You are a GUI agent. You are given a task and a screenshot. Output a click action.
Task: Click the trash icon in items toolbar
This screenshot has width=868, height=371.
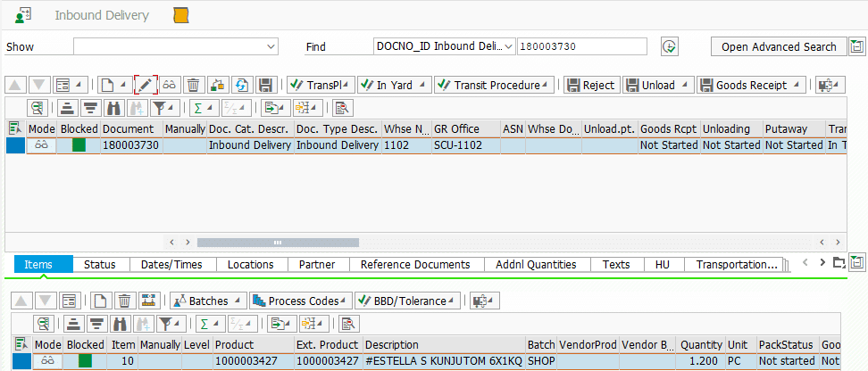click(125, 301)
